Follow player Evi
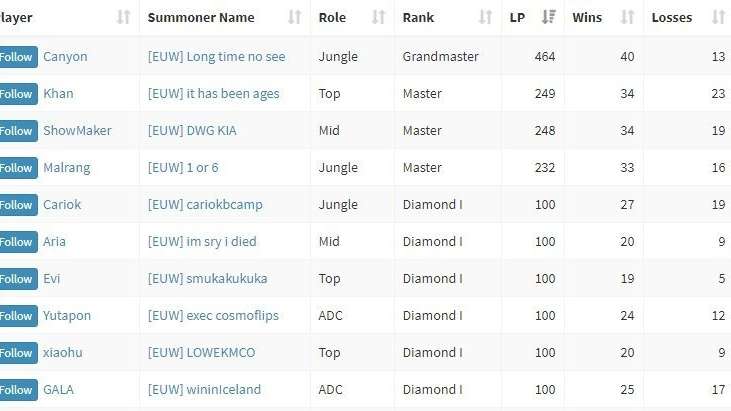Viewport: 731px width, 411px height. coord(18,279)
